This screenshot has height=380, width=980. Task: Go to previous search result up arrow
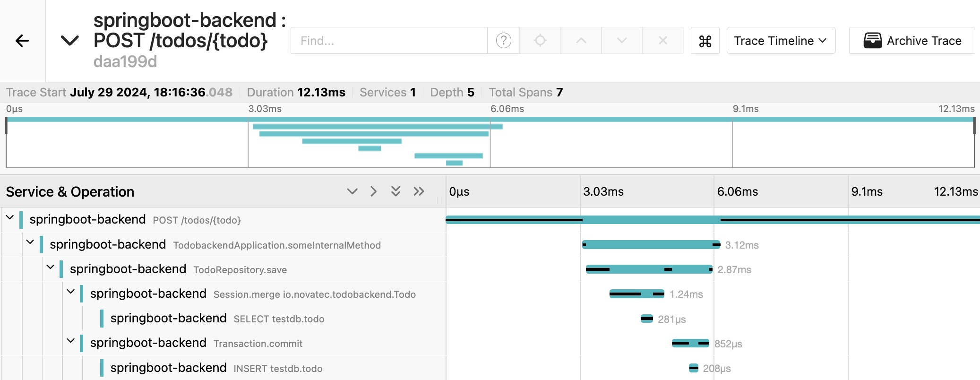pyautogui.click(x=581, y=41)
